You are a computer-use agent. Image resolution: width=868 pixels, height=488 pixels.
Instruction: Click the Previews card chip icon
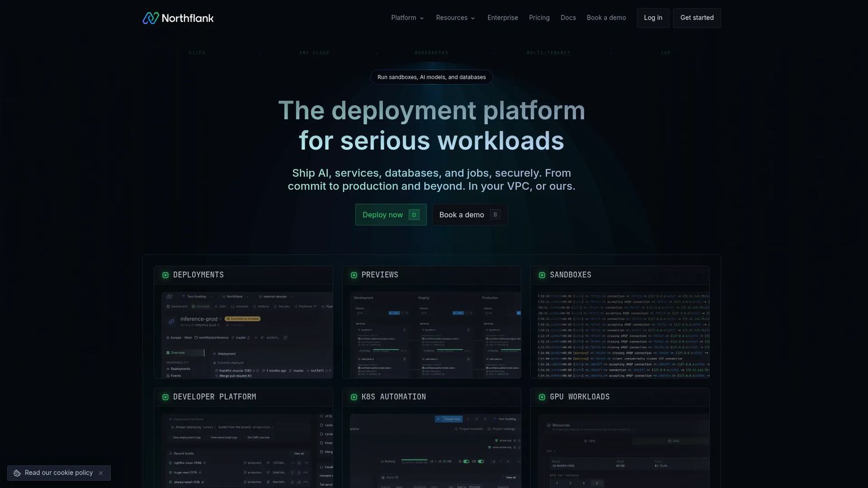click(x=354, y=275)
